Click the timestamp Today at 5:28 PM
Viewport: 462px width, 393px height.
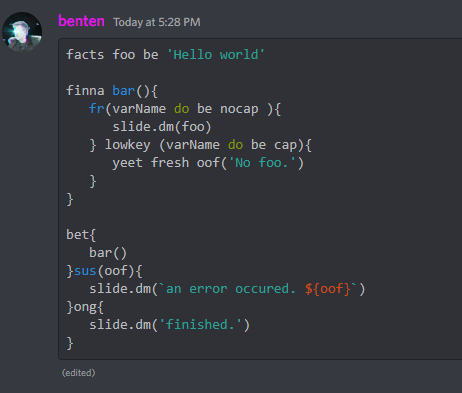pyautogui.click(x=157, y=22)
